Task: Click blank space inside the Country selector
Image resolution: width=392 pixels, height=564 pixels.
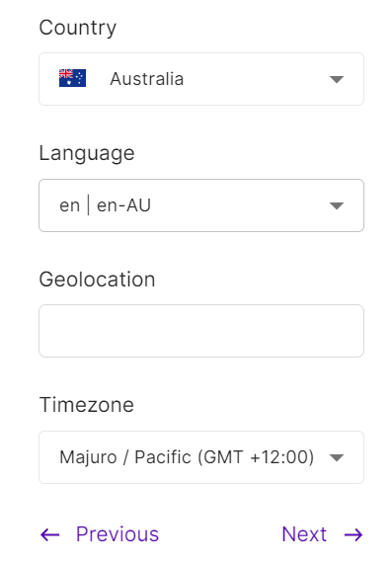Action: (x=256, y=79)
